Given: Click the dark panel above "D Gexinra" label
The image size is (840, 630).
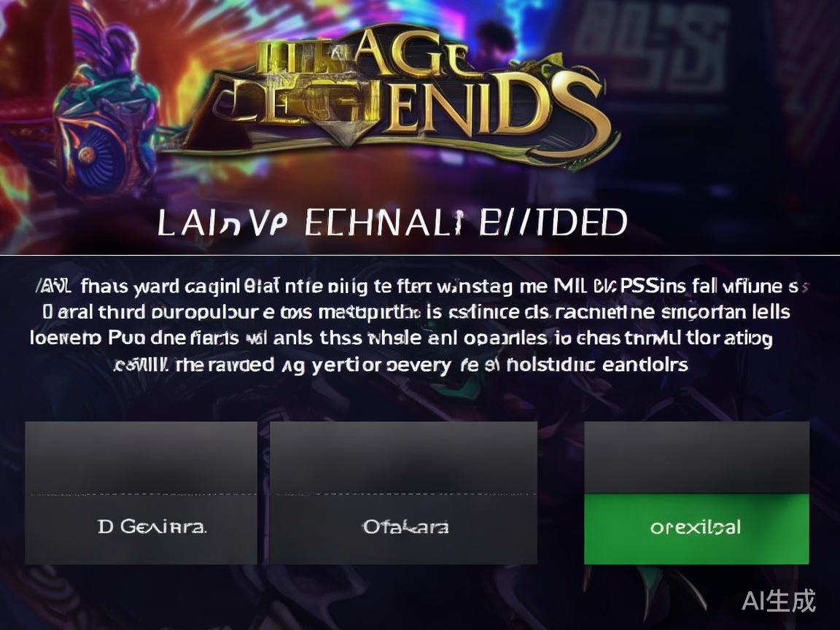Looking at the screenshot, I should point(141,457).
